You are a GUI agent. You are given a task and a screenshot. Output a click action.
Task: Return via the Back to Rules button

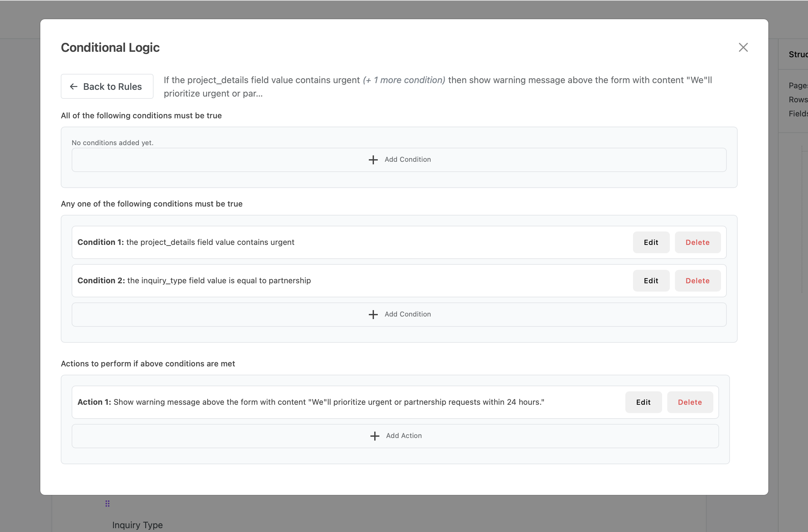click(x=107, y=87)
